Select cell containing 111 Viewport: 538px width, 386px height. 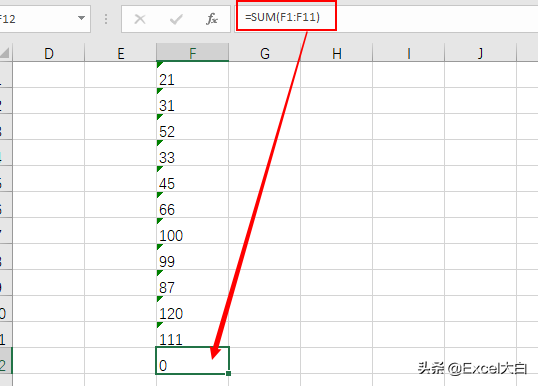click(x=192, y=335)
